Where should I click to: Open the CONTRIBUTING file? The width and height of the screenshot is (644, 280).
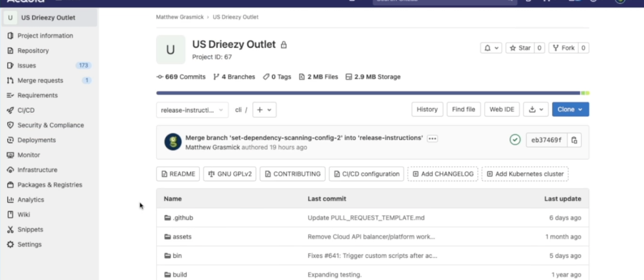click(292, 174)
